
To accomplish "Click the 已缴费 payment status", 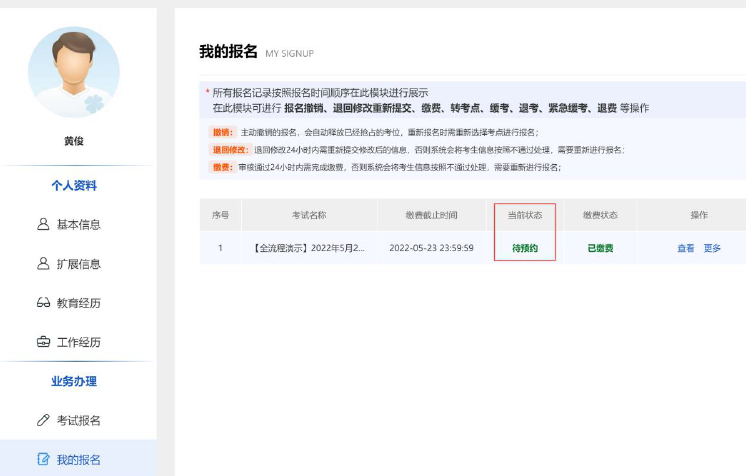I will (600, 248).
